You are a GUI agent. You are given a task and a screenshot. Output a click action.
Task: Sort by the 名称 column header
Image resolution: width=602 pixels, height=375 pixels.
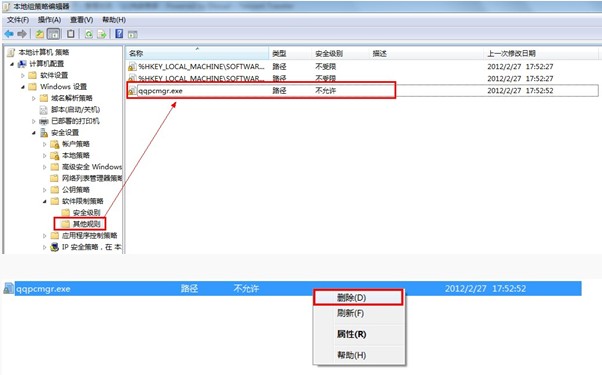[x=197, y=53]
